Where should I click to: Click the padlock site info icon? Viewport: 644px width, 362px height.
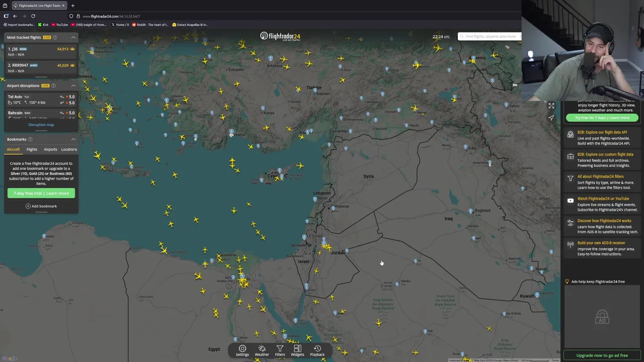78,16
